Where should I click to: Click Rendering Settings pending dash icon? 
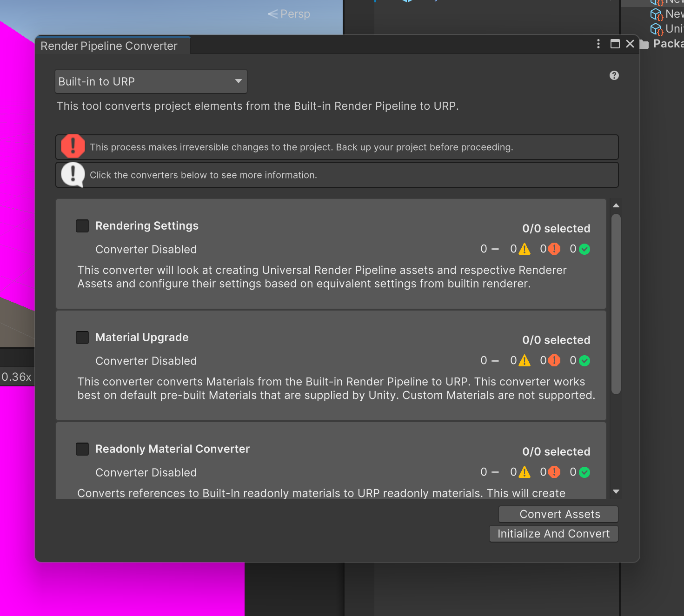(495, 250)
